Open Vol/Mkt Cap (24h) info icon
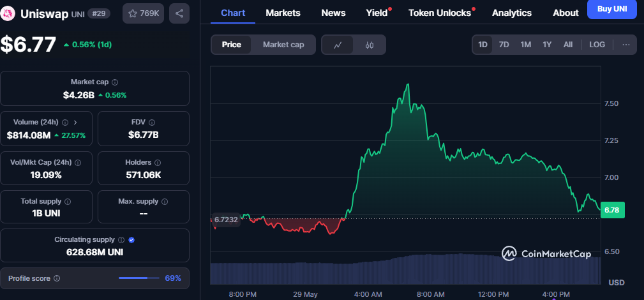The height and width of the screenshot is (300, 644). point(78,163)
